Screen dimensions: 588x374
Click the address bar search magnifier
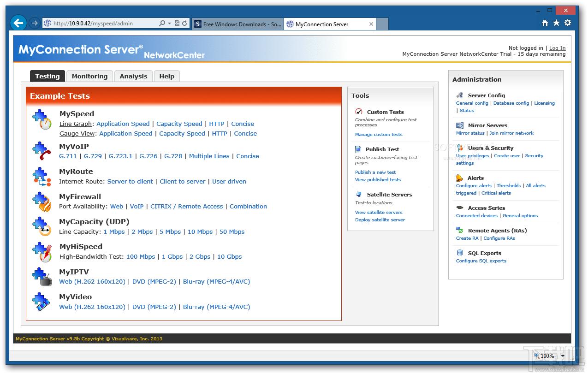click(162, 23)
